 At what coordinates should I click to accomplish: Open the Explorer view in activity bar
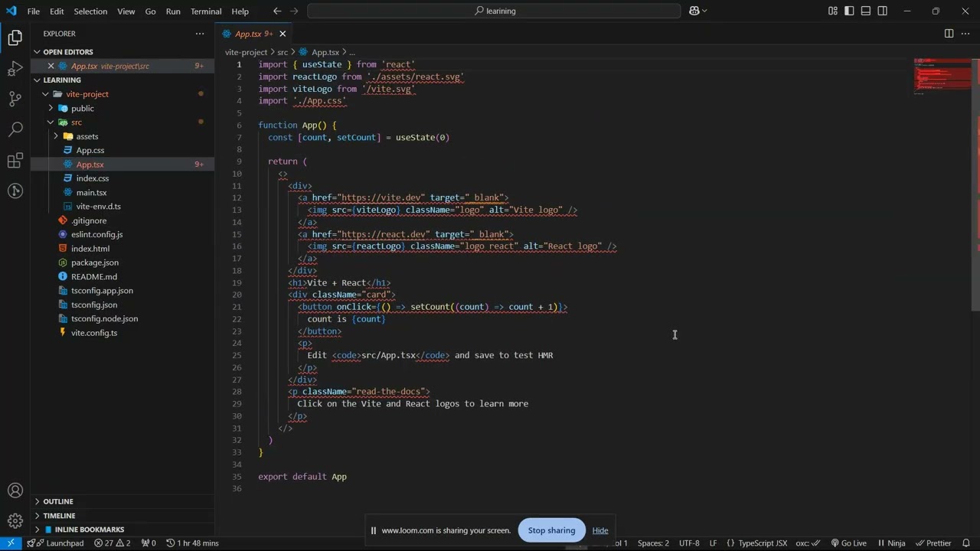pos(15,37)
